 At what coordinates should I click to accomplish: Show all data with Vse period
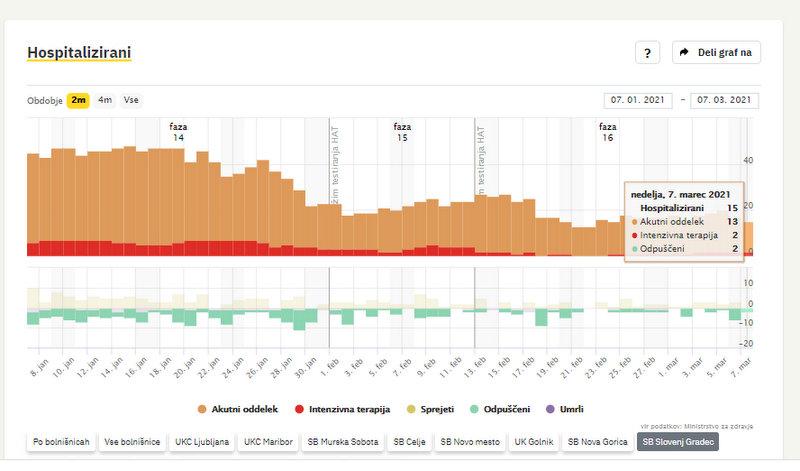coord(131,100)
